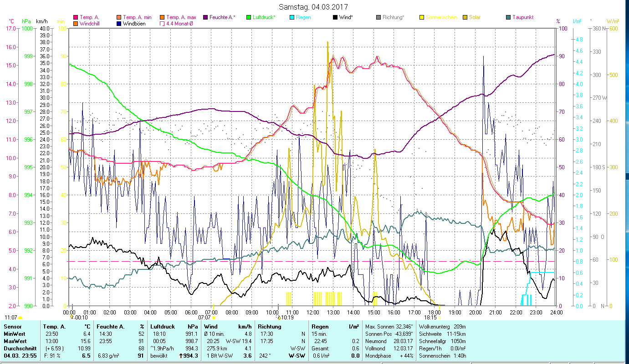Screen dimensions: 629x364
Task: Click the 00:10 time marker label
Action: click(82, 318)
